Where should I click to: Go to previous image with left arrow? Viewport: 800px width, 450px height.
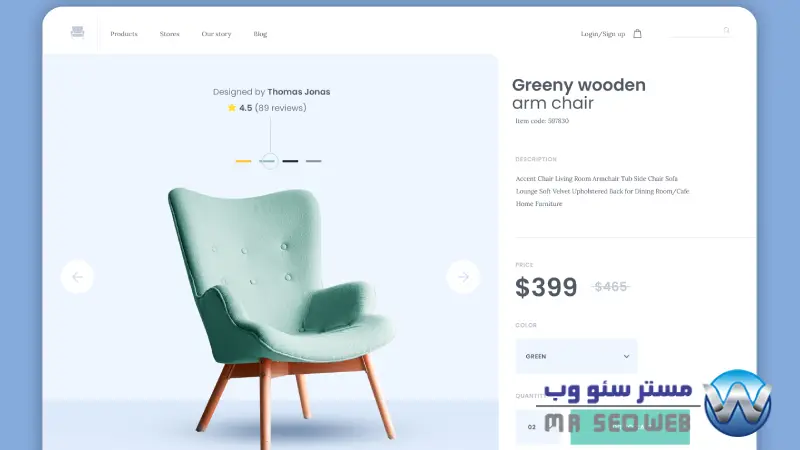point(77,277)
